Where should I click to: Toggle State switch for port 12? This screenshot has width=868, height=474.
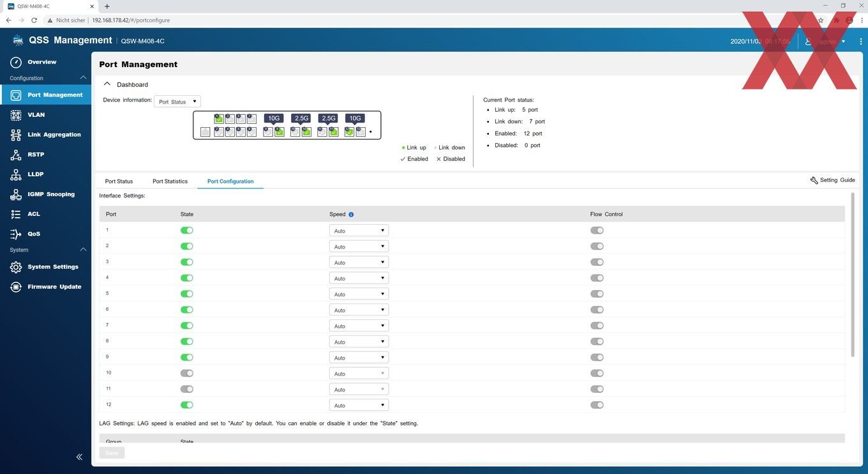click(x=187, y=405)
